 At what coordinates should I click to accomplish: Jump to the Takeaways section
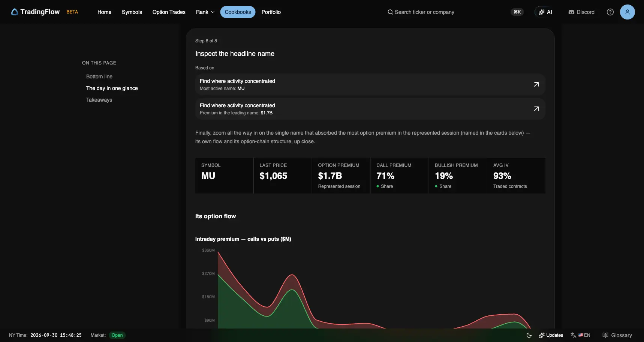(x=99, y=100)
